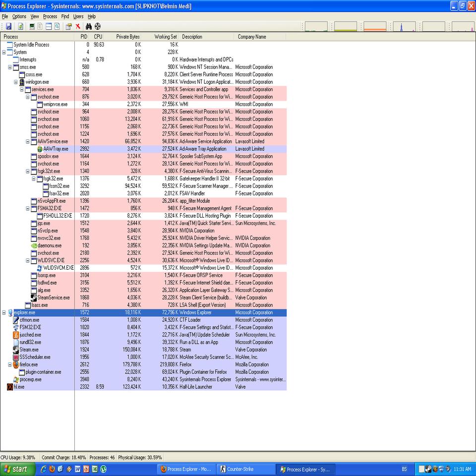
Task: Sort by the Working Set column header
Action: click(160, 37)
